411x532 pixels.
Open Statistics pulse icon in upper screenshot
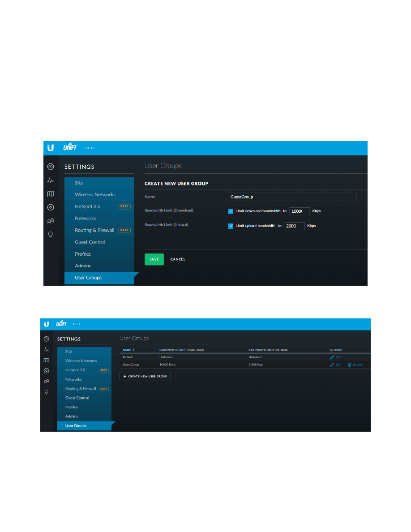point(51,181)
